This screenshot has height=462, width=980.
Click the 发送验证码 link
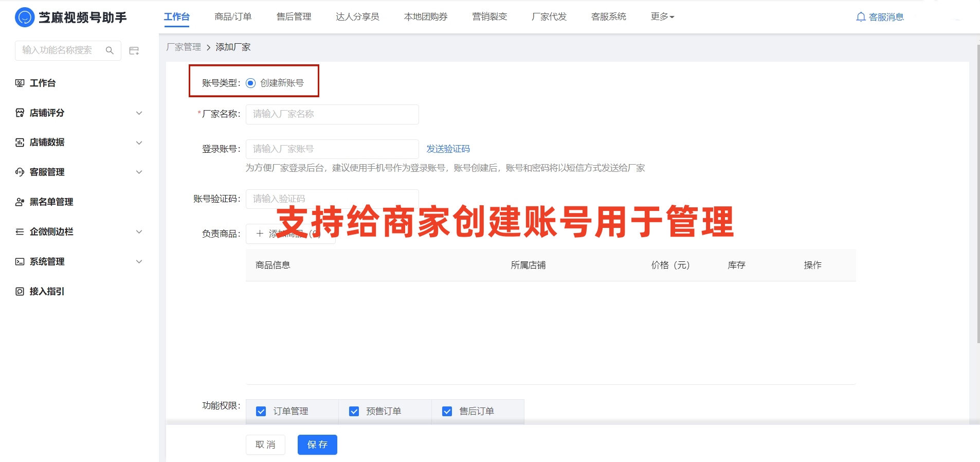pos(448,149)
